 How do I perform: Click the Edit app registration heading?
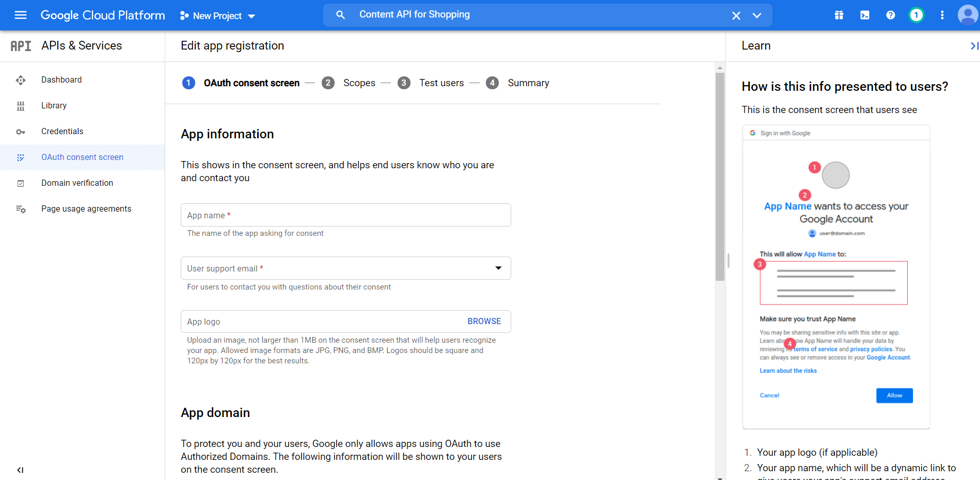point(232,46)
